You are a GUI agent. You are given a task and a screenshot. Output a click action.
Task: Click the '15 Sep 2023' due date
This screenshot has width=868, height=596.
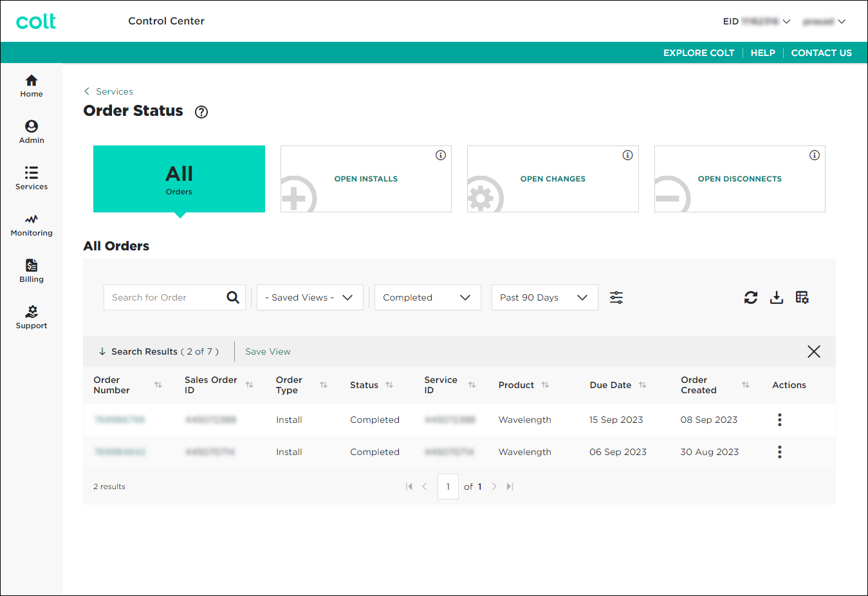(x=616, y=420)
